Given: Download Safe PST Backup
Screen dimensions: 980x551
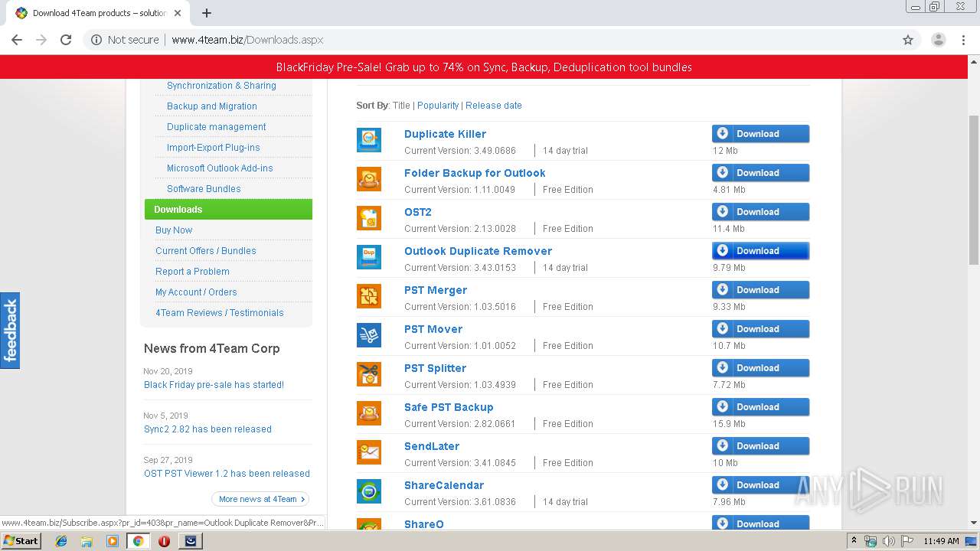Looking at the screenshot, I should [760, 407].
